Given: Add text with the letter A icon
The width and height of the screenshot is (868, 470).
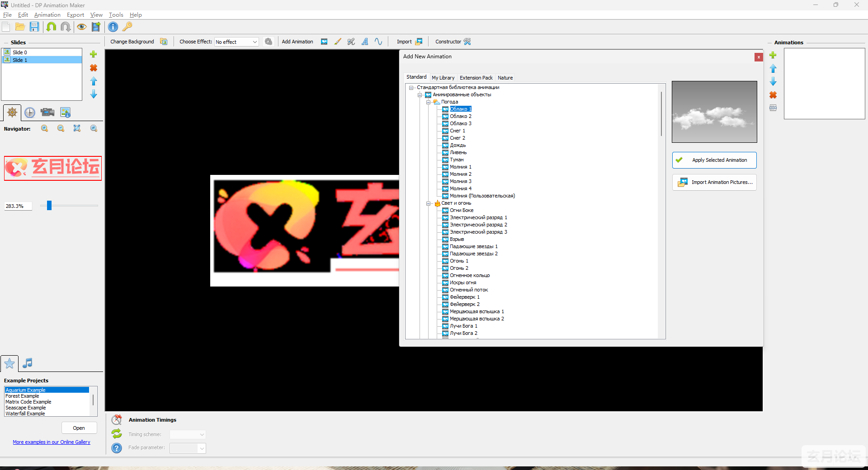Looking at the screenshot, I should point(365,42).
